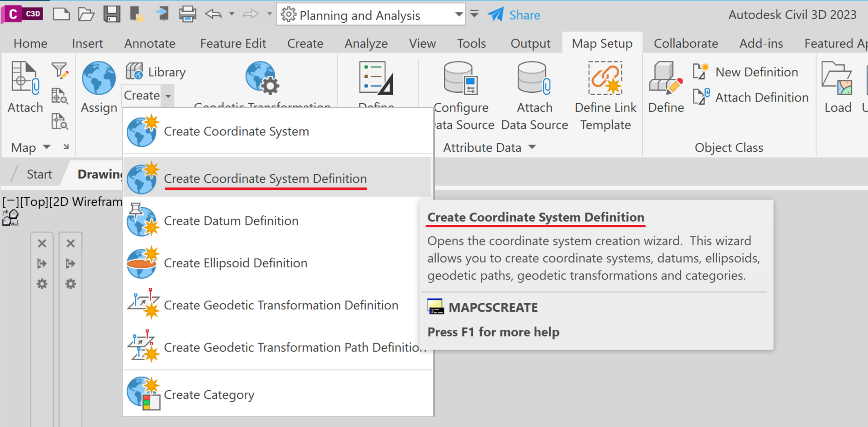The image size is (868, 427).
Task: Select Create Datum Definition menu entry
Action: click(x=231, y=221)
